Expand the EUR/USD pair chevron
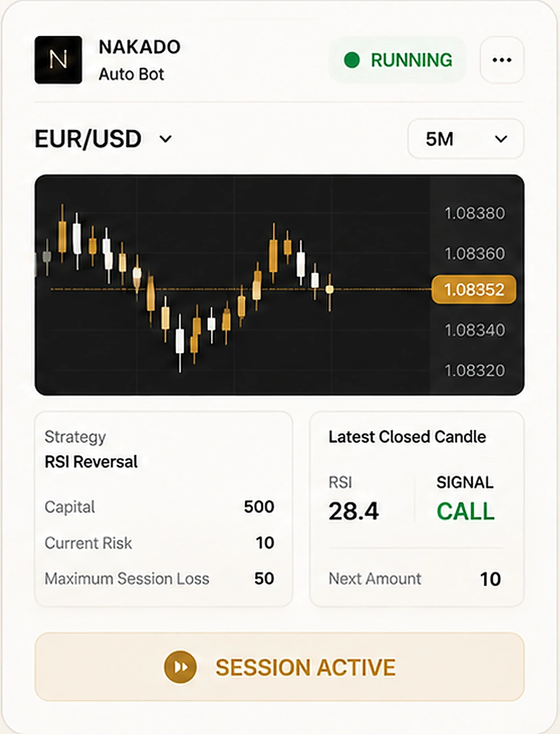560x734 pixels. (165, 139)
